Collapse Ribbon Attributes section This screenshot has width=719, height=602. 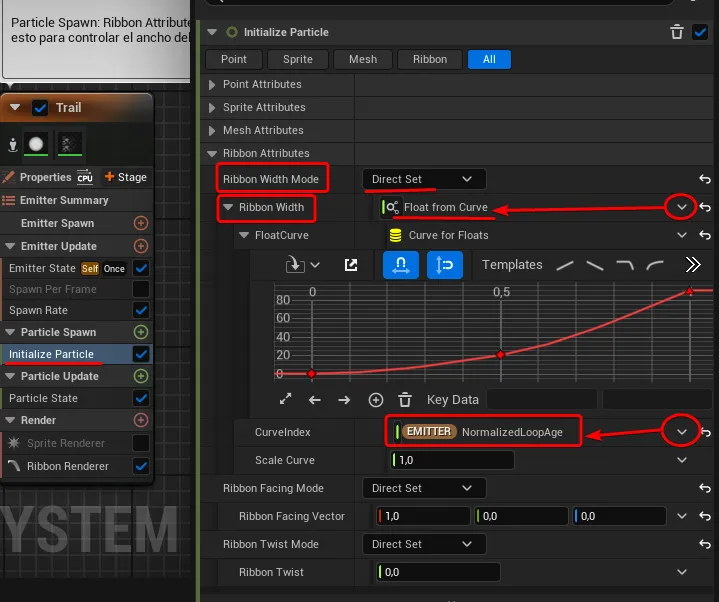[212, 154]
